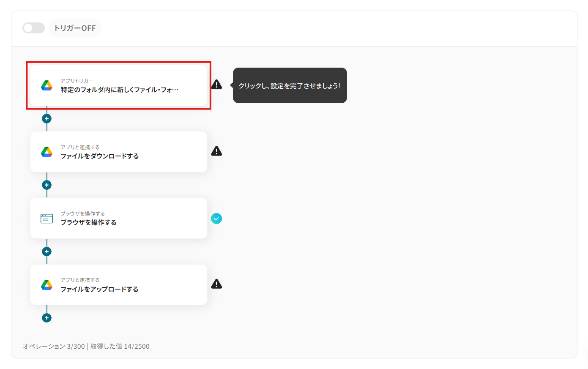588x369 pixels.
Task: Add a step after ファイルをダウンロードする
Action: (x=46, y=185)
